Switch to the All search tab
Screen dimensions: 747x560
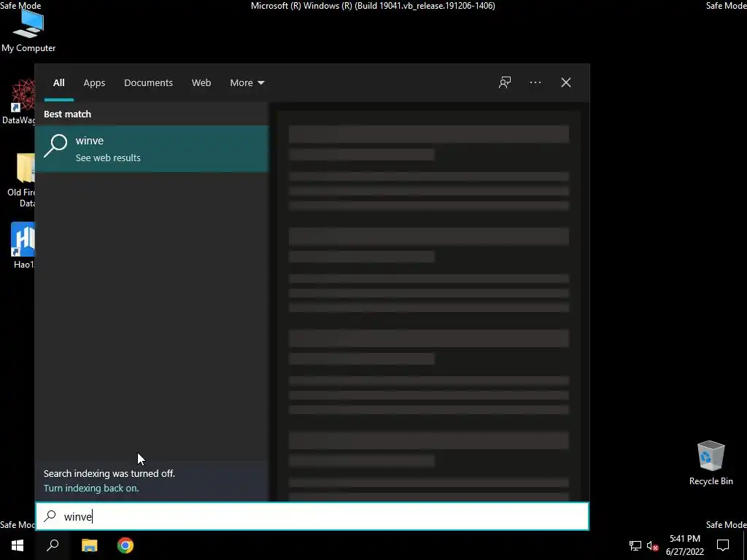tap(58, 82)
